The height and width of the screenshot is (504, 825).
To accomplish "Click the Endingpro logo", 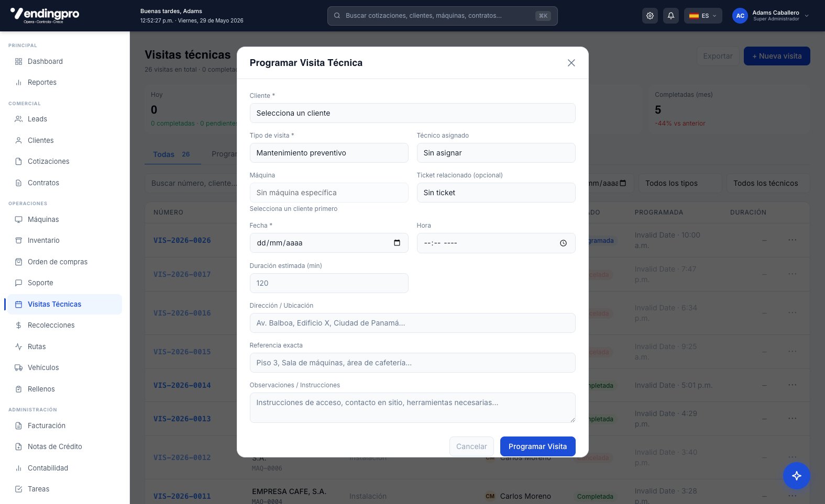I will point(45,15).
